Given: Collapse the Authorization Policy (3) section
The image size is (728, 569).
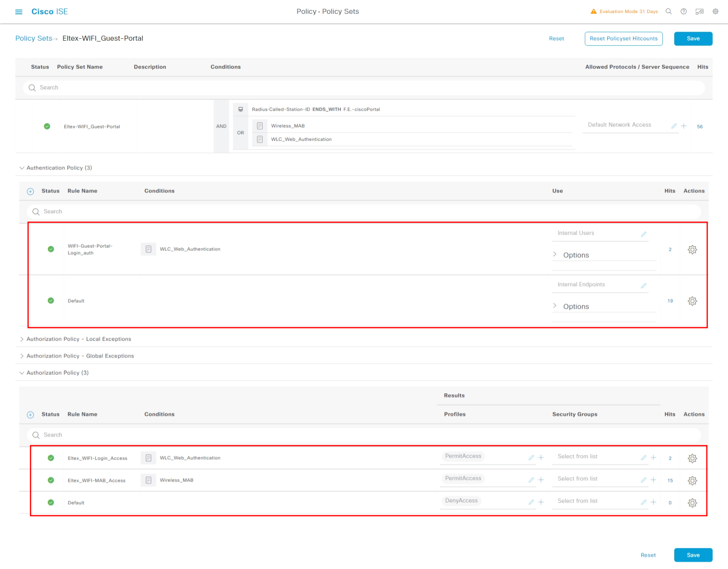Looking at the screenshot, I should coord(22,373).
